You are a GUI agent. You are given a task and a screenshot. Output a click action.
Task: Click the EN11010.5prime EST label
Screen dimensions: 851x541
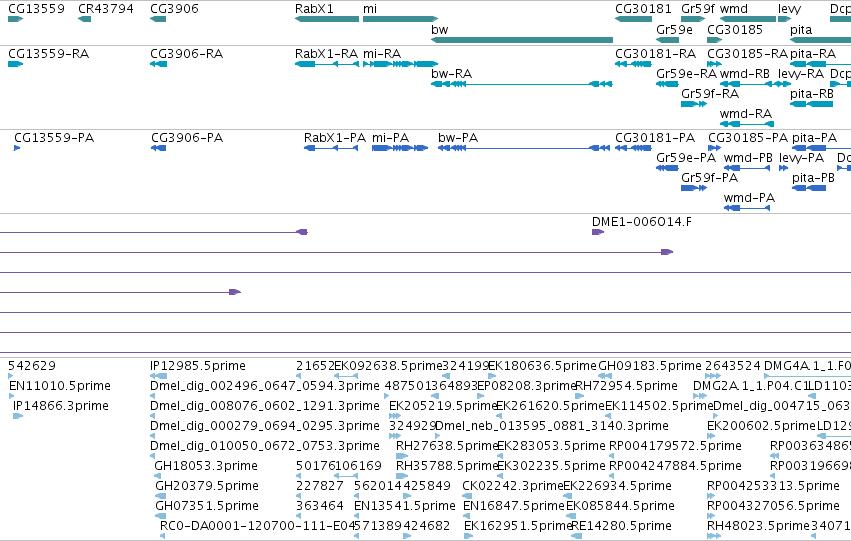(60, 386)
